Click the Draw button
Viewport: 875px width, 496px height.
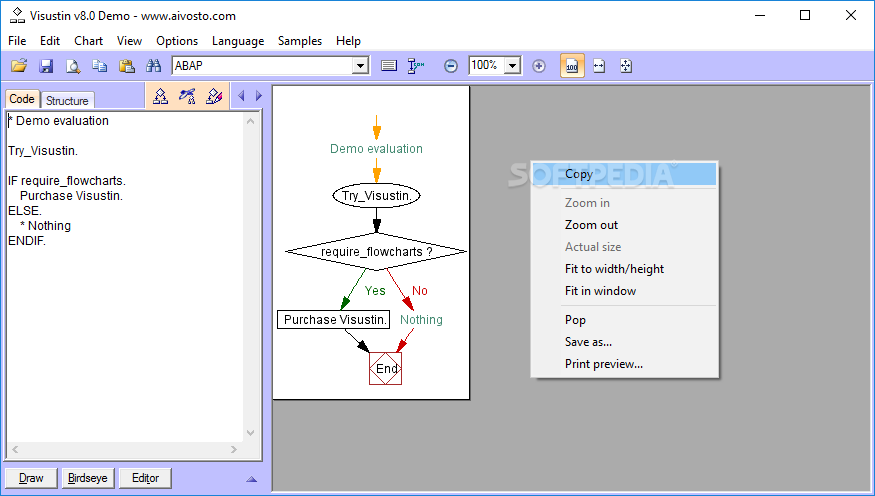pyautogui.click(x=31, y=478)
